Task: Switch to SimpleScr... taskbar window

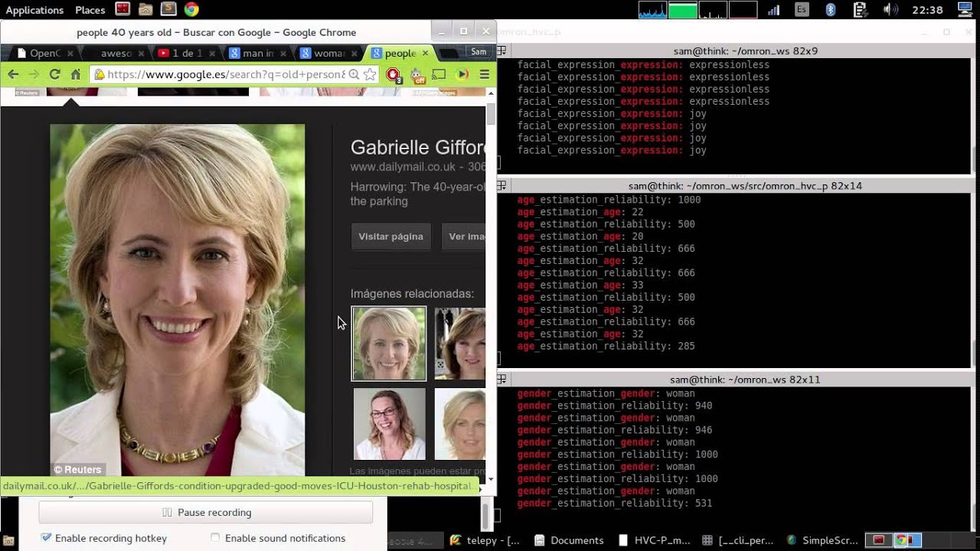Action: (x=822, y=540)
